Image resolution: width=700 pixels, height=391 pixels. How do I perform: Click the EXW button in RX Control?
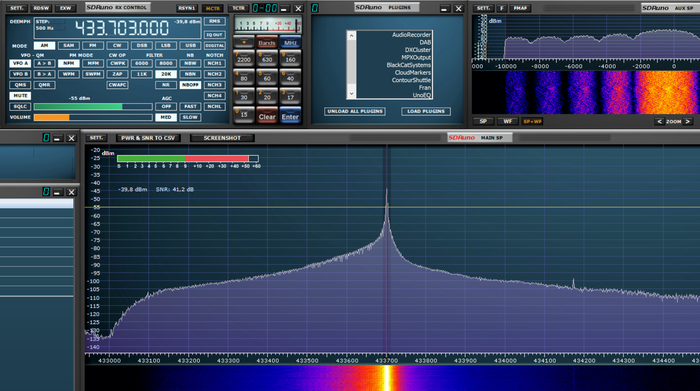click(x=66, y=8)
